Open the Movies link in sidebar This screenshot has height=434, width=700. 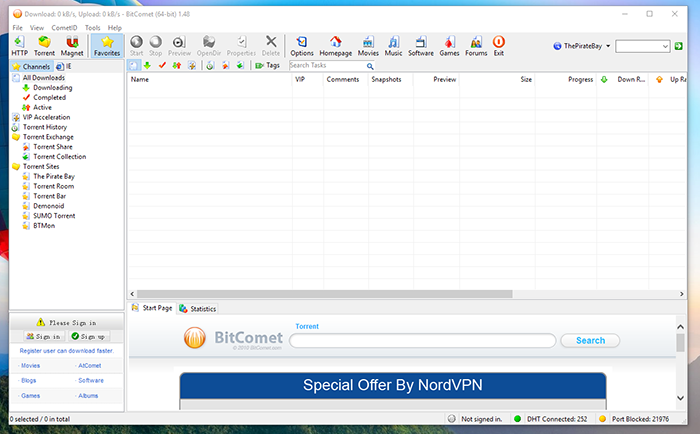[x=30, y=365]
